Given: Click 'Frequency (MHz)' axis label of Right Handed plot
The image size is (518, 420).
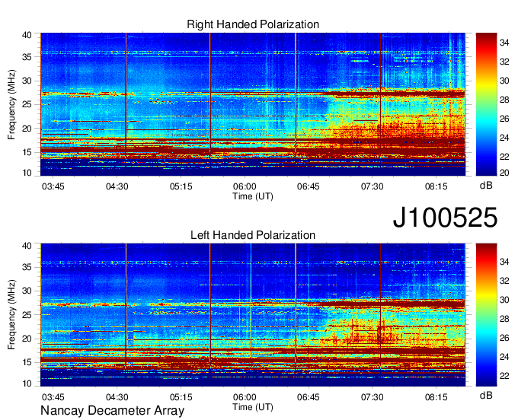Looking at the screenshot, I should [x=11, y=104].
